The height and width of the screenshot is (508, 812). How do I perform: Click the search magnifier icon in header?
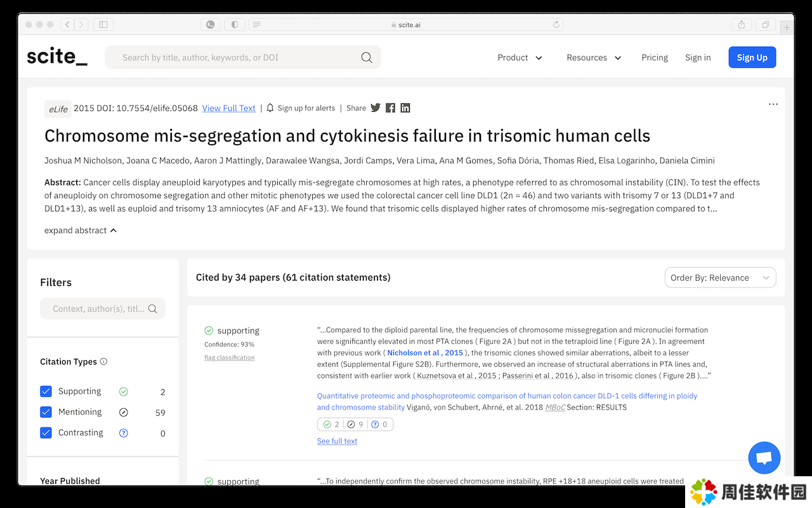pyautogui.click(x=367, y=57)
